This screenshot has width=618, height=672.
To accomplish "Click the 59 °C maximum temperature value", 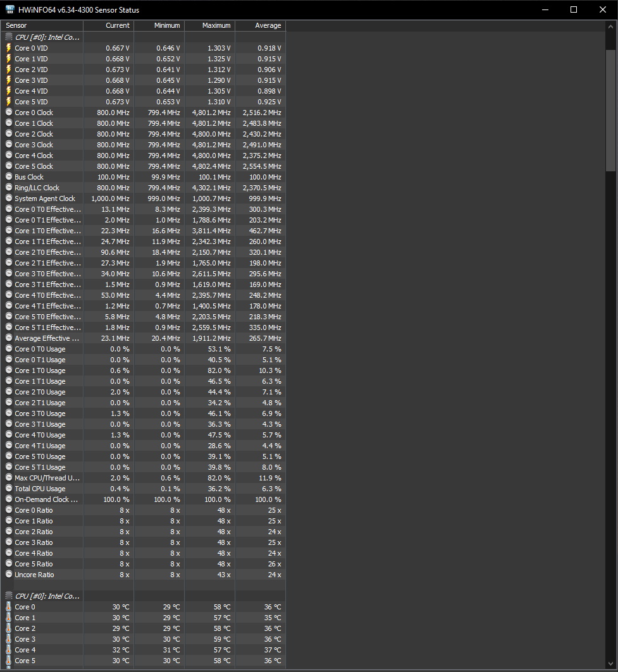I will pos(222,639).
